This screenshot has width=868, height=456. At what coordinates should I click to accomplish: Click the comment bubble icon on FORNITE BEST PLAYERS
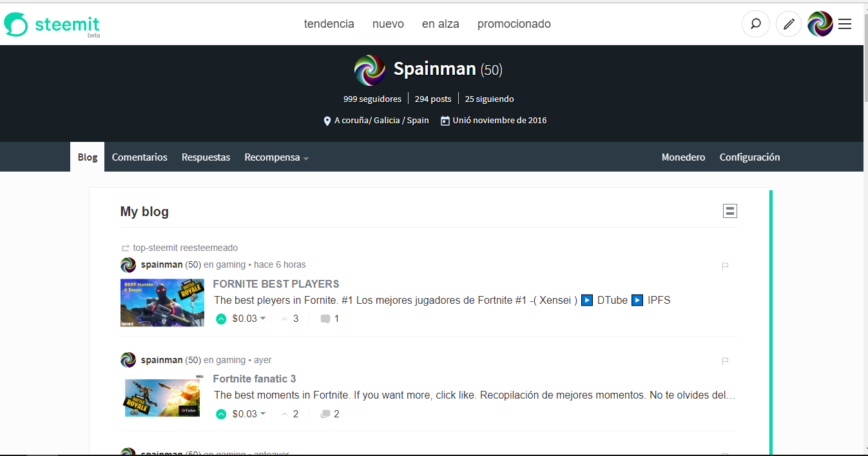click(x=324, y=318)
